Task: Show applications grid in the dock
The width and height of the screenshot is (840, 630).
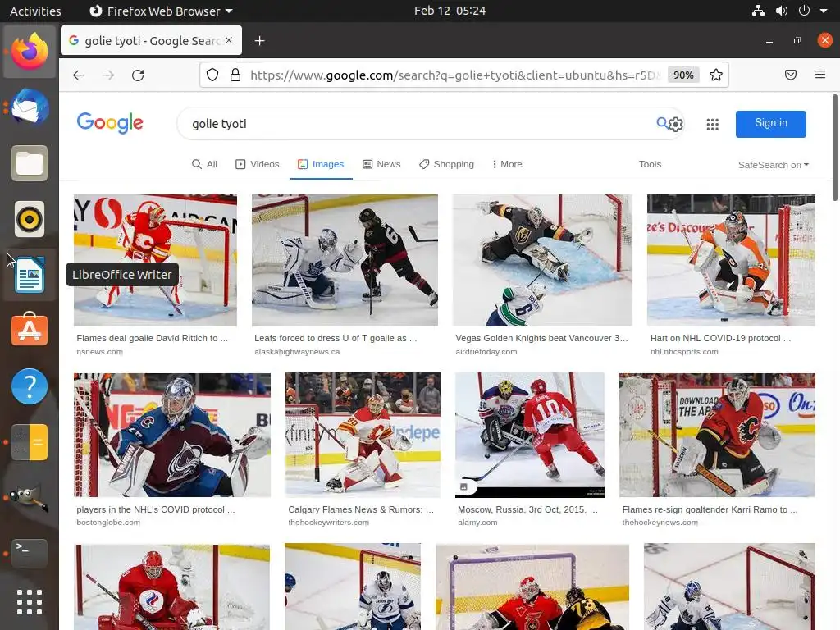Action: 30,602
